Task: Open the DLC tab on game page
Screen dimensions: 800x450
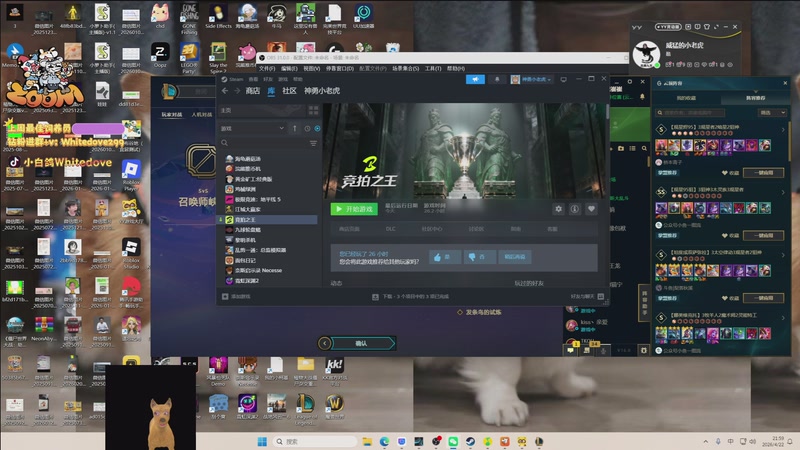Action: pos(390,229)
